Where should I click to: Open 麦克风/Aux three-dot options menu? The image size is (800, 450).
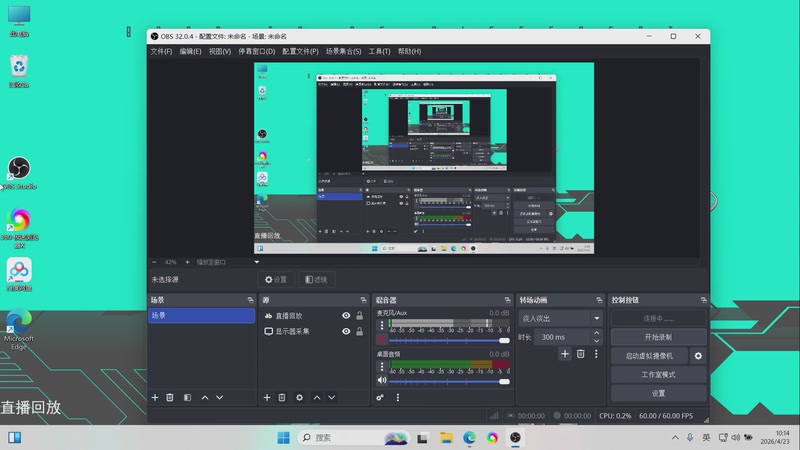point(382,325)
